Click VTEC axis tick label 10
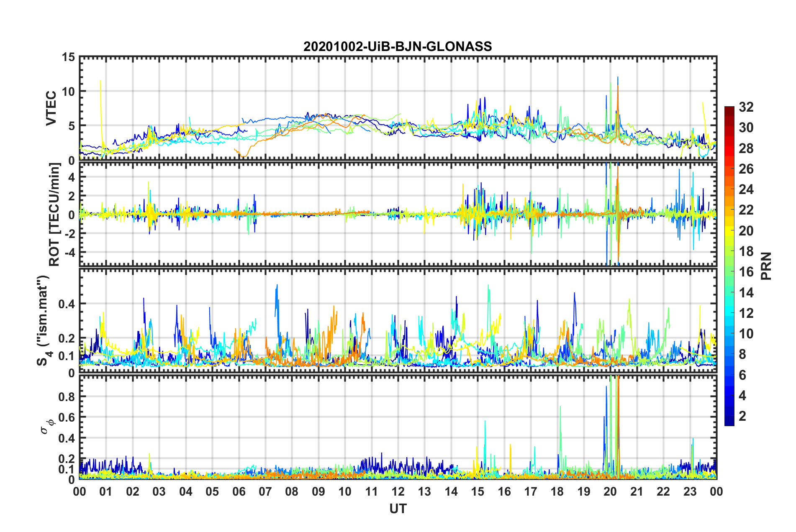The image size is (796, 532). 68,92
